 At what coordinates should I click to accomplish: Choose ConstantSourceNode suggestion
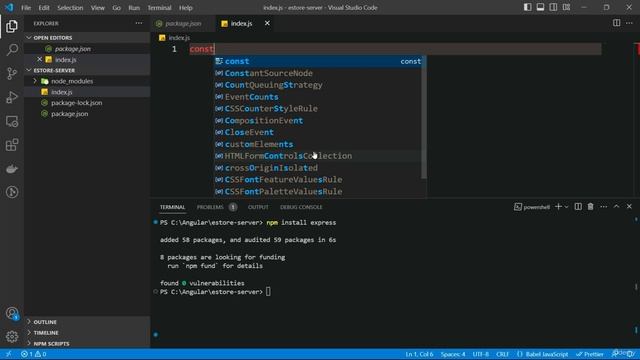(x=318, y=73)
